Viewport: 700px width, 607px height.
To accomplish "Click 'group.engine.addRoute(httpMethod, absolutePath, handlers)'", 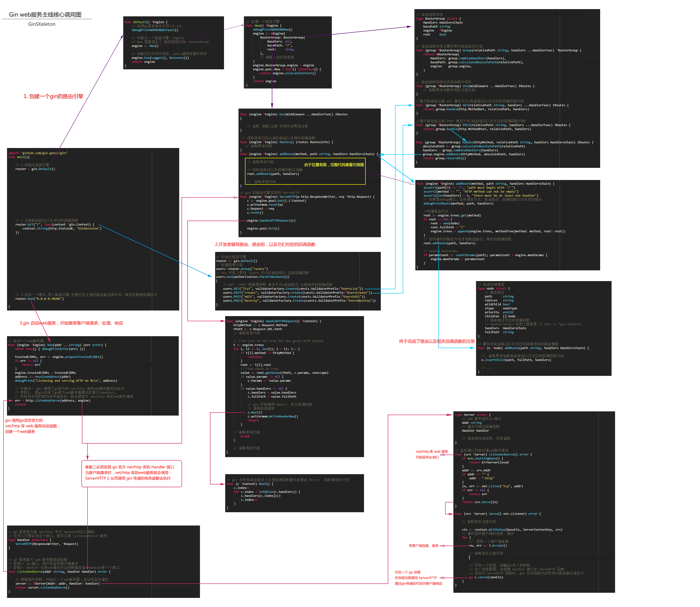I will [474, 154].
